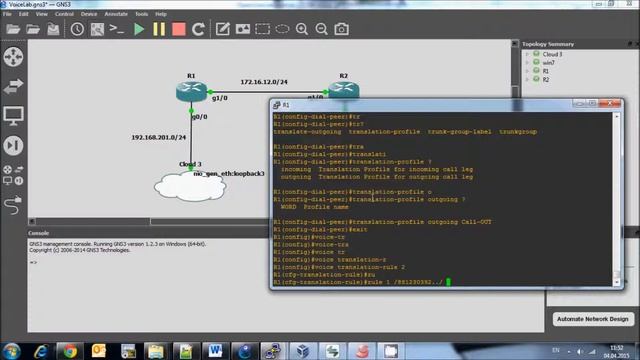Open Internet Explorer from the taskbar
Screen dimensions: 640x360
(x=41, y=351)
